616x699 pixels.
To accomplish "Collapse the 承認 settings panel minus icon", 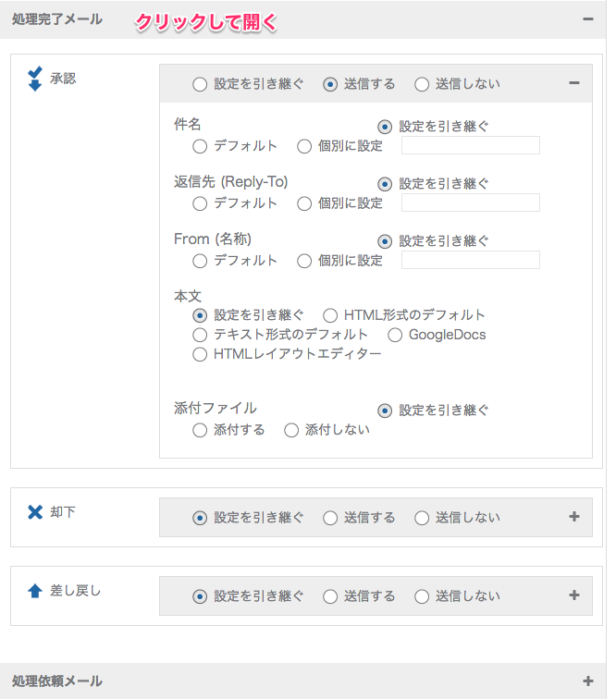I will point(574,83).
